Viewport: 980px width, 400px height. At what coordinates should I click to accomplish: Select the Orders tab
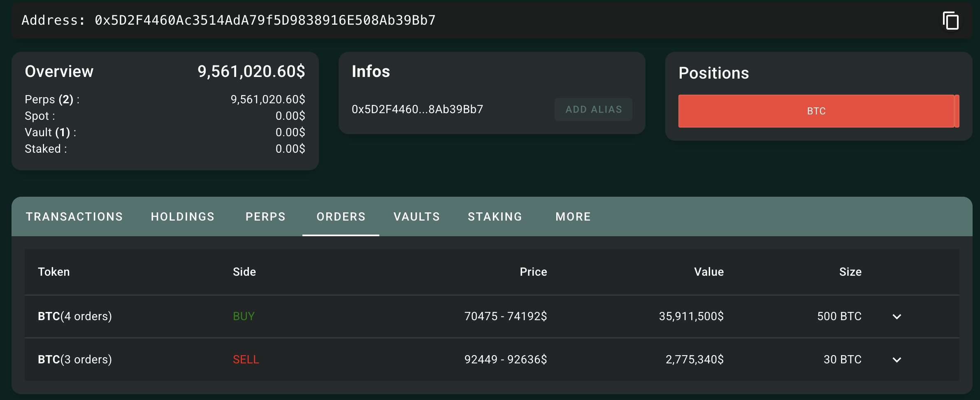click(x=341, y=216)
